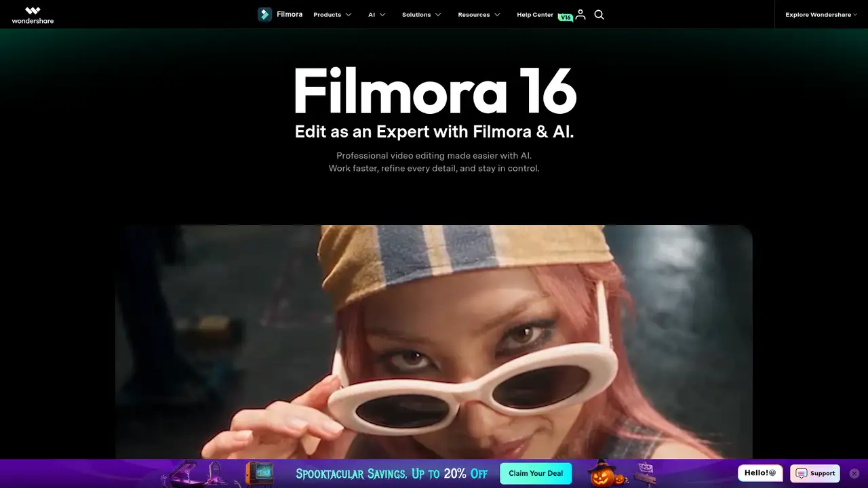Click the Spooktacular Savings banner text
868x488 pixels.
pyautogui.click(x=392, y=473)
